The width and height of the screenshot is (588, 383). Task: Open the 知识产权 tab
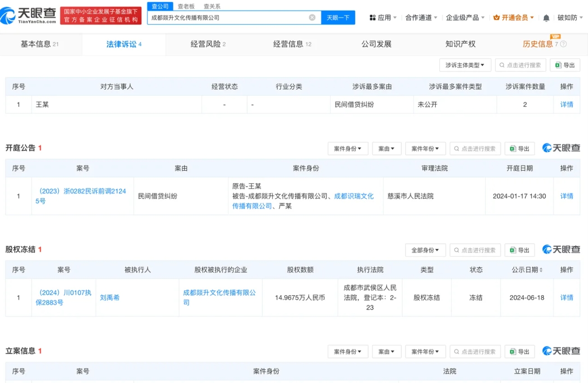tap(460, 44)
